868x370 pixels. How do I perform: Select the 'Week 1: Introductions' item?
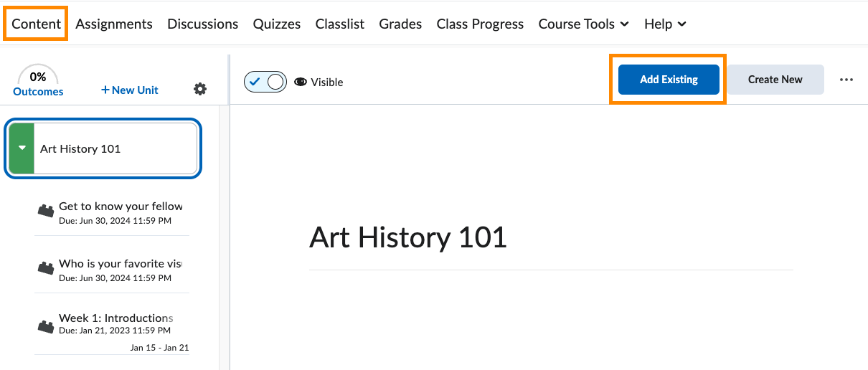[116, 318]
